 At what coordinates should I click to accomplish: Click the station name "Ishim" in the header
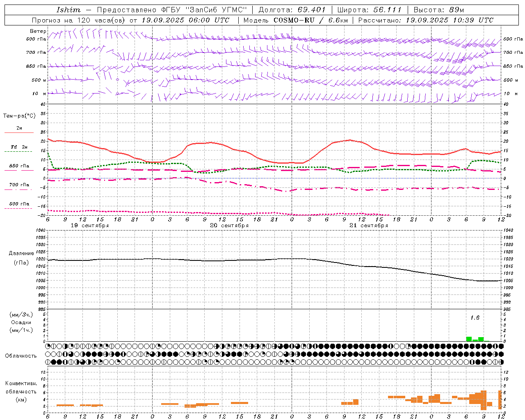[68, 10]
